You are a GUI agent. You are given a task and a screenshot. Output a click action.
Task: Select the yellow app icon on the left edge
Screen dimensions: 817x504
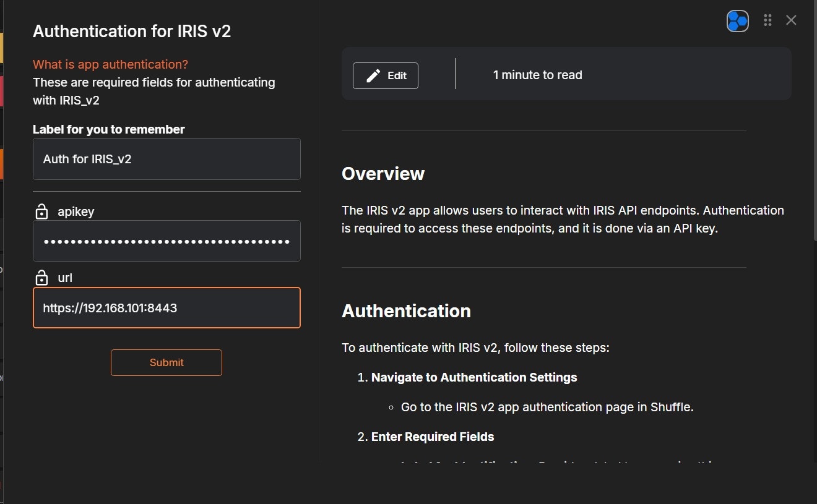2,48
